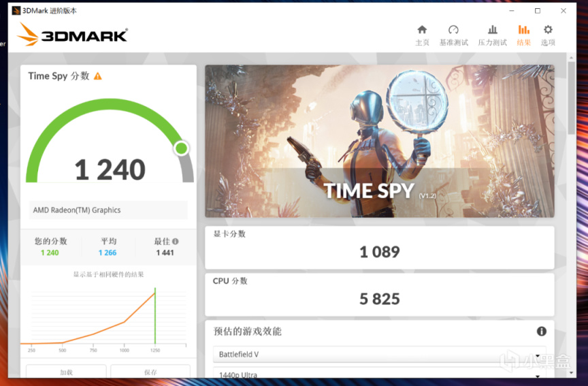This screenshot has height=386, width=588.
Task: Click the scrollbar down arrow
Action: [x=571, y=373]
